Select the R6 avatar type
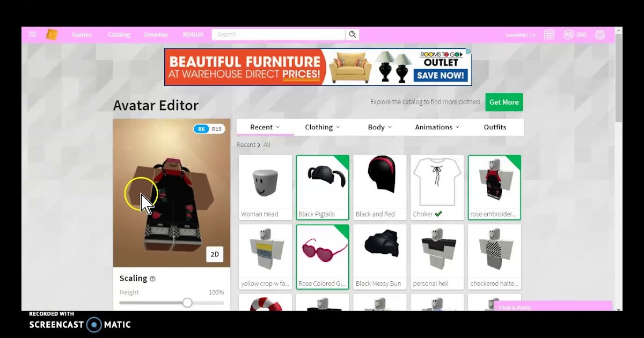 pyautogui.click(x=201, y=129)
